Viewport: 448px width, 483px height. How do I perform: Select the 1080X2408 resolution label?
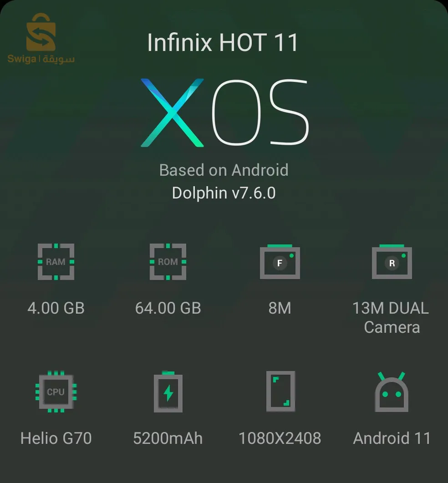(x=280, y=438)
